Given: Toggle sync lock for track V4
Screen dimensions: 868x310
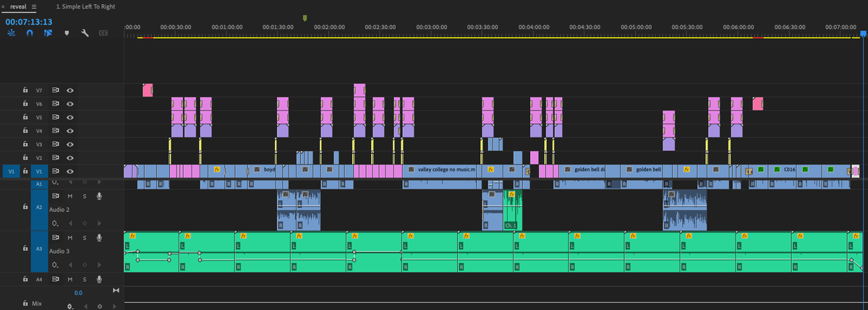Looking at the screenshot, I should [56, 131].
